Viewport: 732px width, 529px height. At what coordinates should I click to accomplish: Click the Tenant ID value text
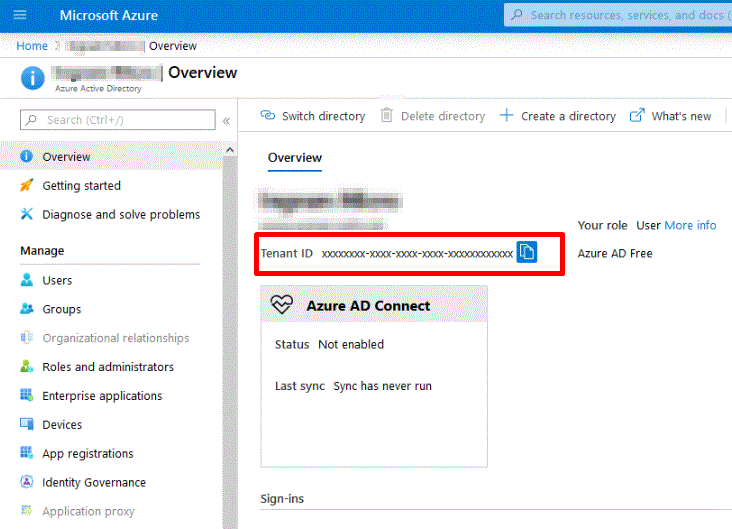(x=417, y=254)
